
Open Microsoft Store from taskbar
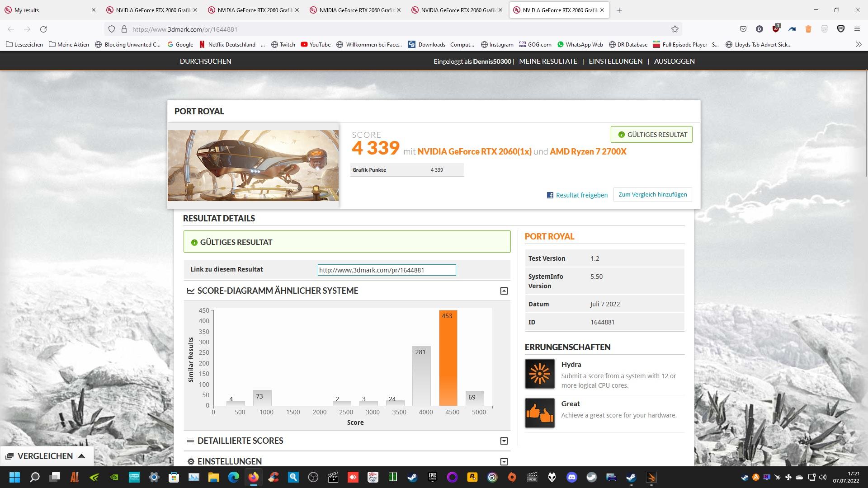[174, 477]
